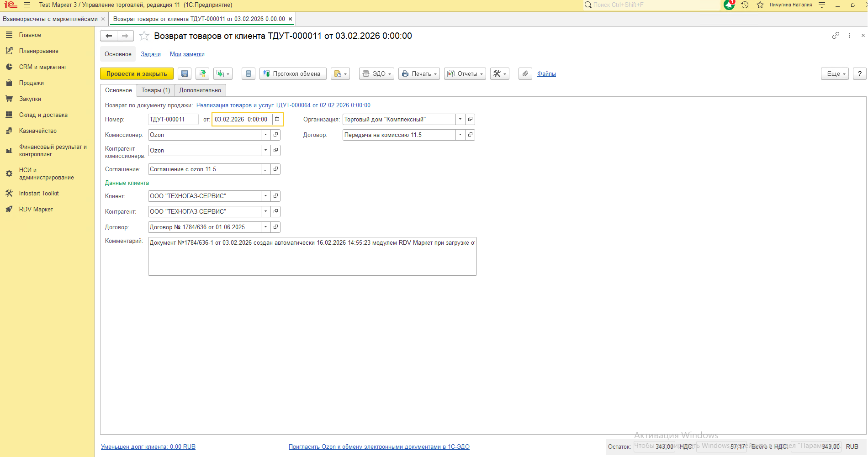Click Провести и закрыть button
Viewport: 868px width, 457px height.
(x=137, y=74)
